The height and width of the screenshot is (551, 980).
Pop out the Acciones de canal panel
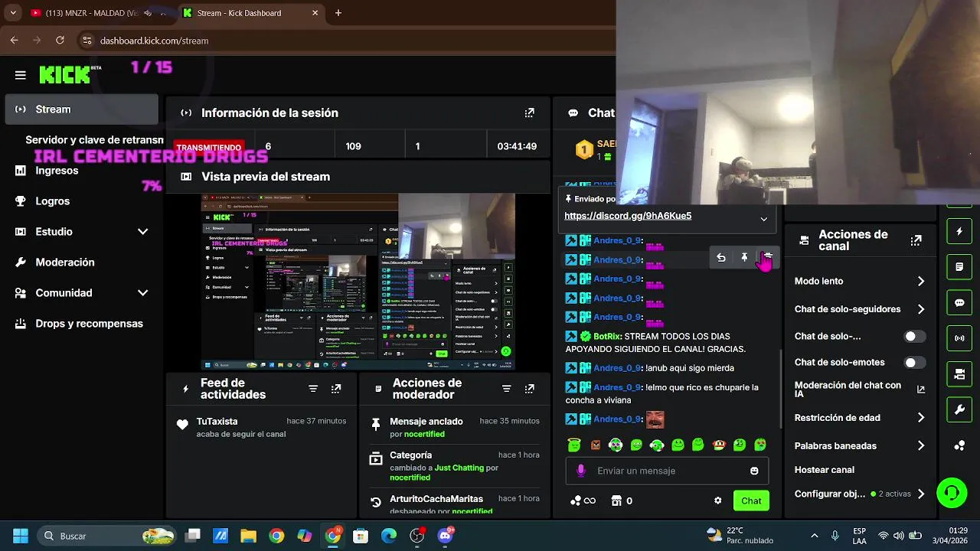point(916,240)
